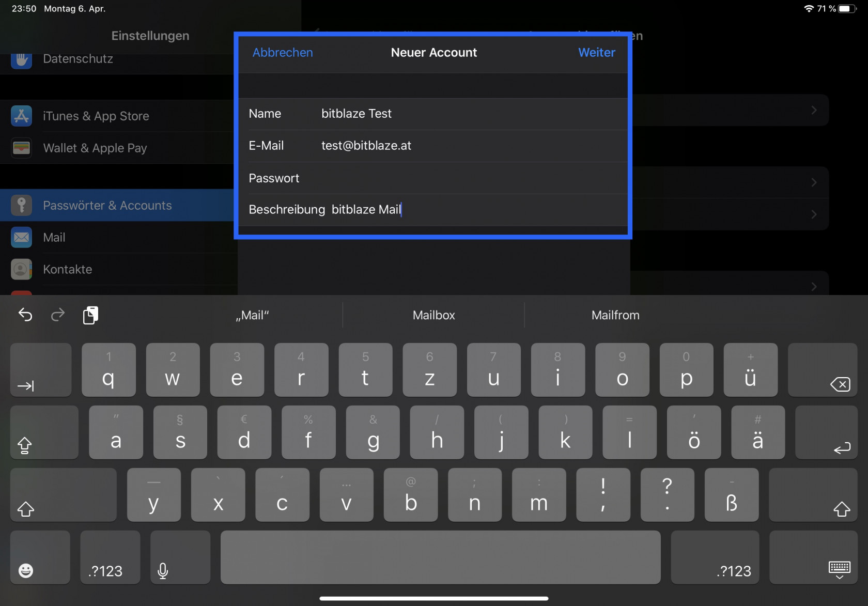Image resolution: width=868 pixels, height=606 pixels.
Task: Tap the ü key
Action: tap(750, 370)
